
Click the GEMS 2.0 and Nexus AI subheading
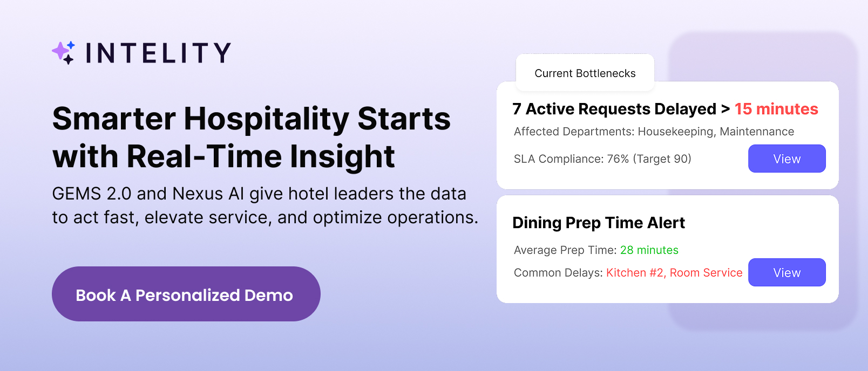pos(265,205)
